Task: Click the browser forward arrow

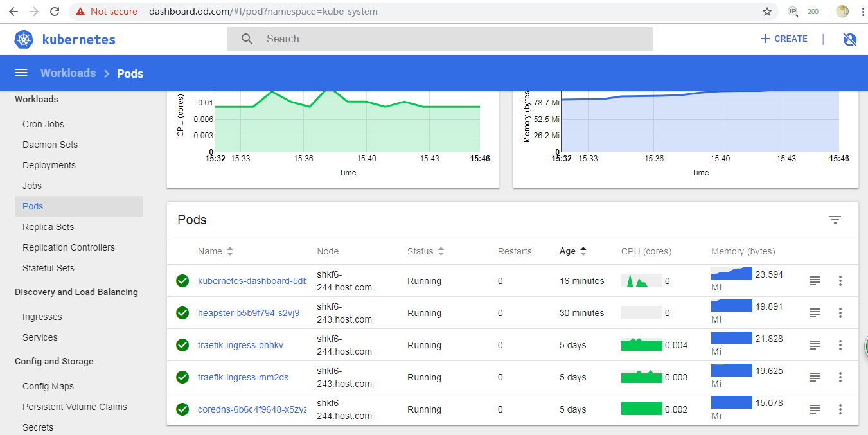Action: coord(34,12)
